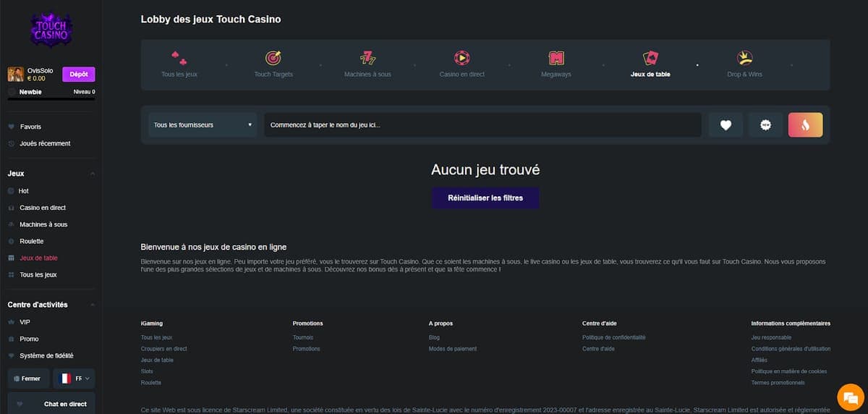Viewport: 868px width, 414px height.
Task: Click the € 0.00 balance text
Action: point(36,78)
